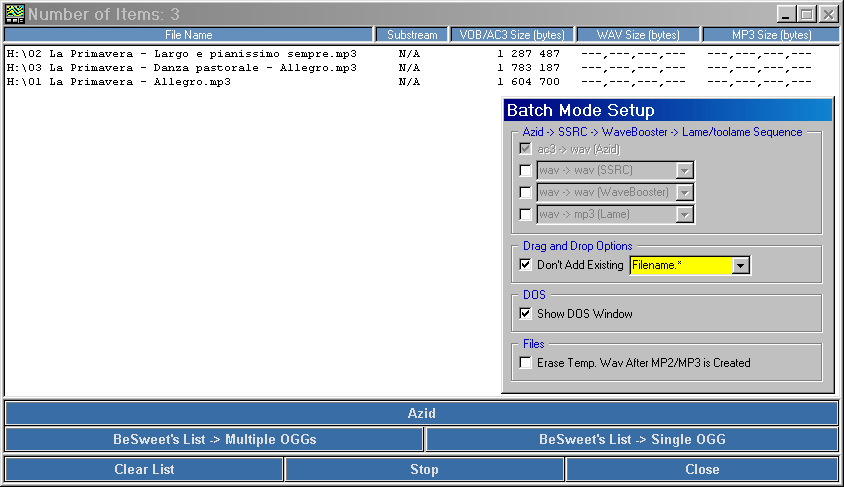The image size is (844, 487).
Task: Click size value '1 287 487'
Action: (528, 54)
